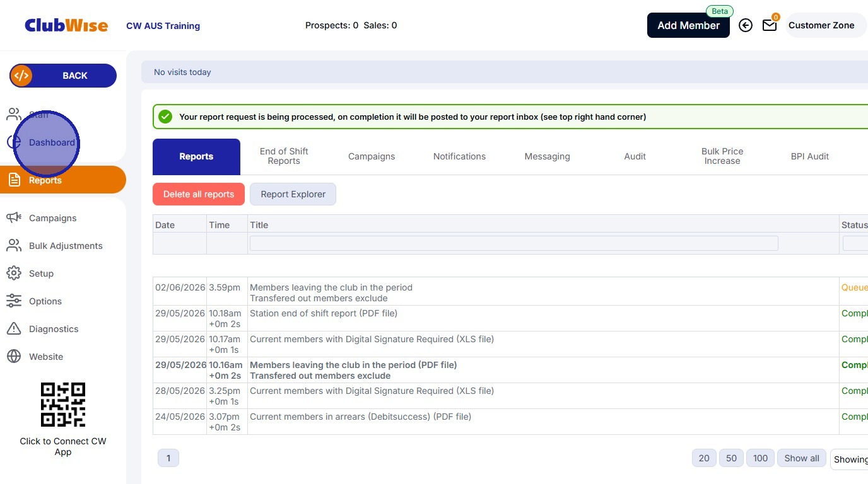Show 20 results per page
Image resolution: width=868 pixels, height=484 pixels.
click(704, 458)
